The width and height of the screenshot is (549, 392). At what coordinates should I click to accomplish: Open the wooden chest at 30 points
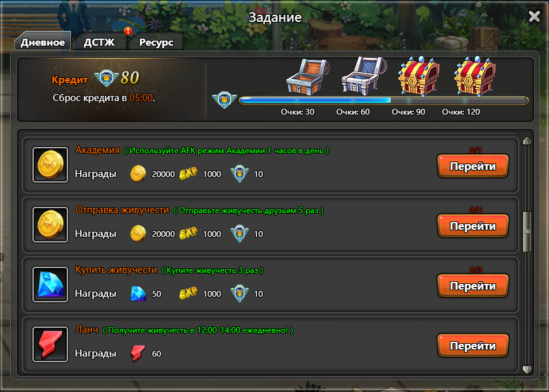[307, 77]
